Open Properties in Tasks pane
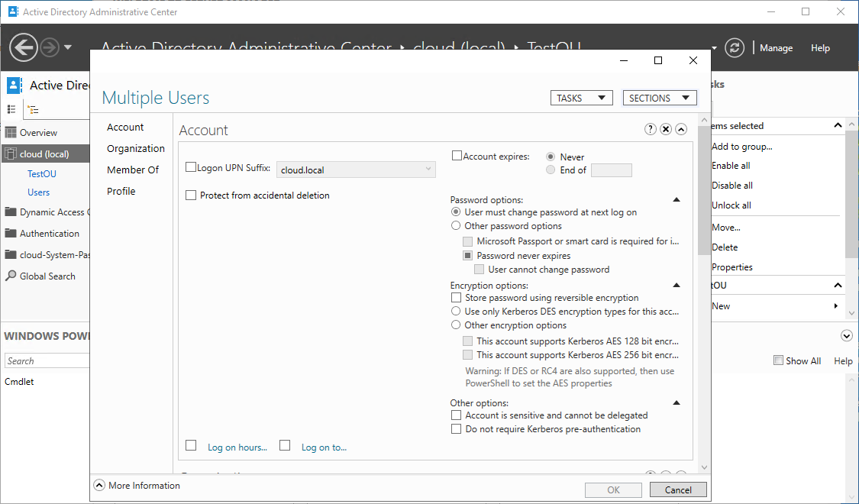Screen dimensions: 859x504 pyautogui.click(x=732, y=267)
